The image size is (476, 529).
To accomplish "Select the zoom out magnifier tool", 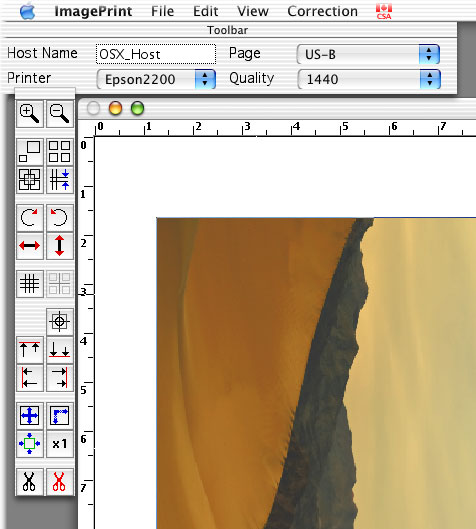I will [x=60, y=114].
